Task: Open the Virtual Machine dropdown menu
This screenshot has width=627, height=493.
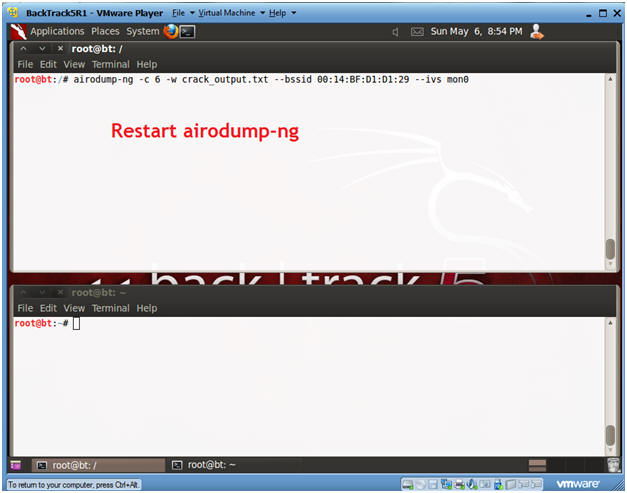Action: coord(231,13)
